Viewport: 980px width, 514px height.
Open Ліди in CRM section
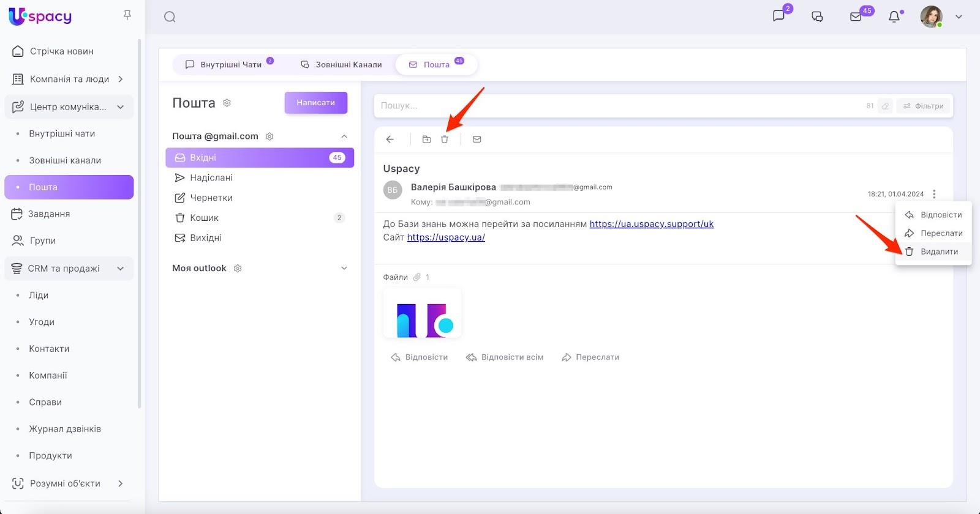point(69,295)
